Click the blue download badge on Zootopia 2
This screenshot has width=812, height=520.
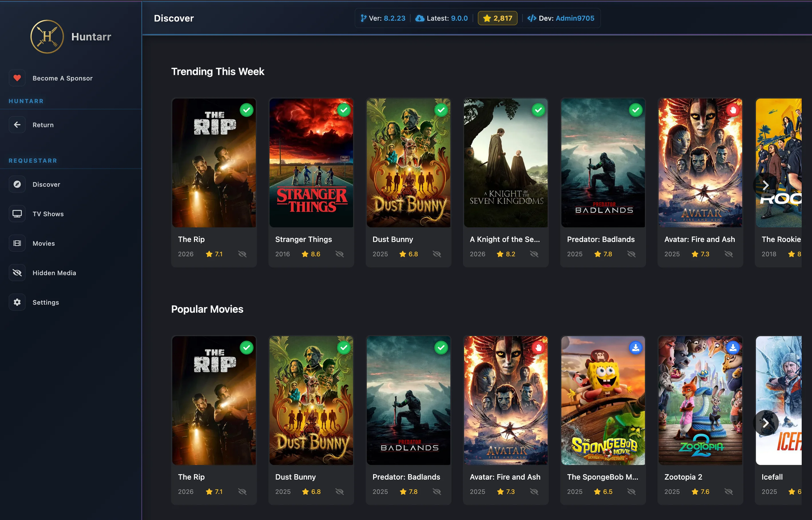click(x=733, y=348)
